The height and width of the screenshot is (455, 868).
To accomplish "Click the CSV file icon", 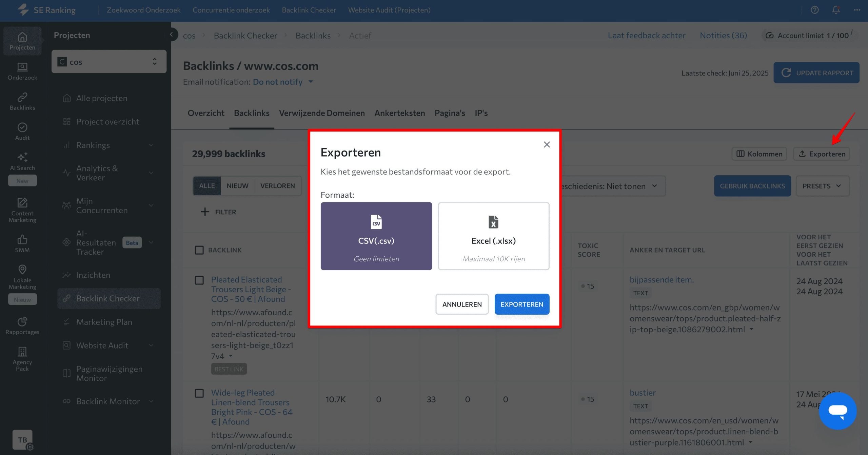I will click(376, 222).
